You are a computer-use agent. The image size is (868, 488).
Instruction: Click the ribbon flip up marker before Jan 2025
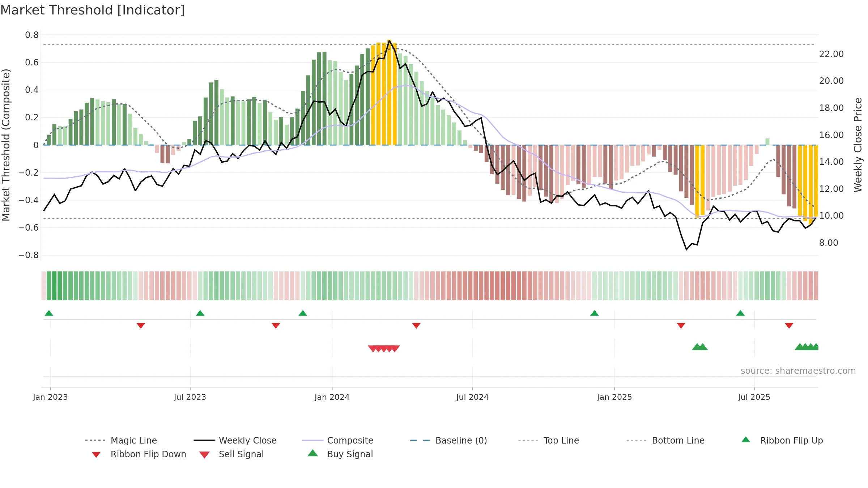point(594,313)
